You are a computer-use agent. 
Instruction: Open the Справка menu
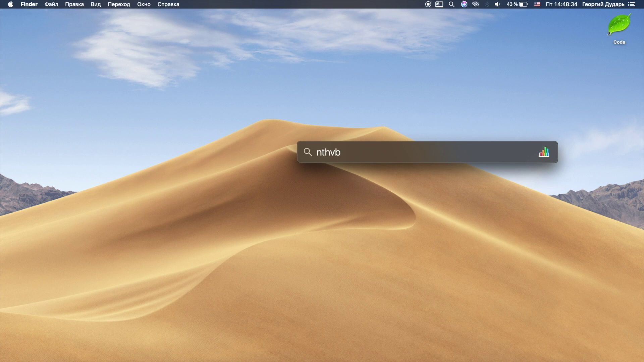(168, 4)
